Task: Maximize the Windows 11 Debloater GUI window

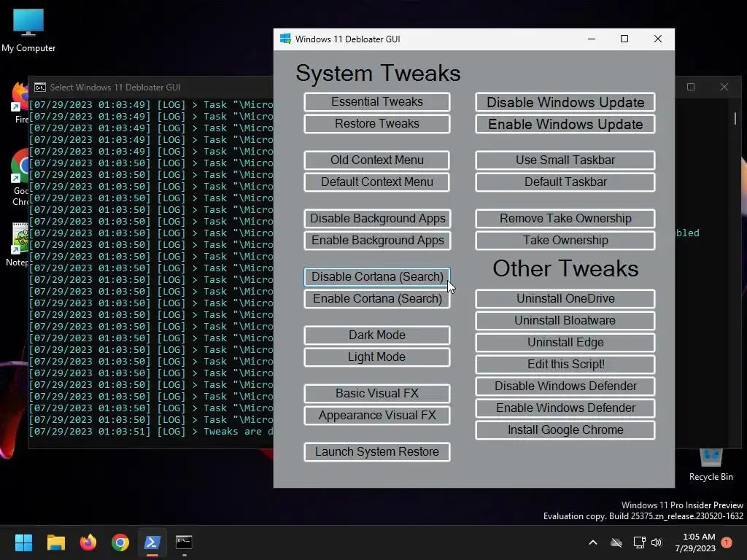Action: pyautogui.click(x=624, y=39)
